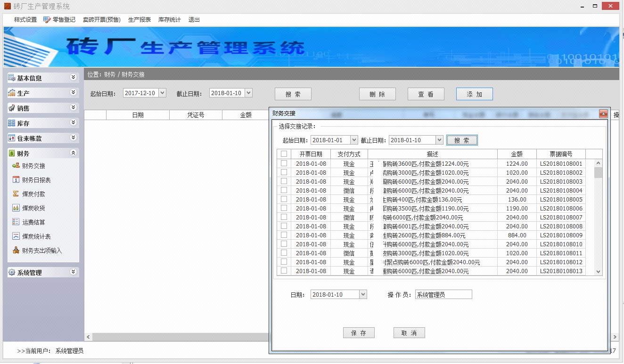
Task: Click the 零售登记 toolbar icon
Action: tap(46, 20)
